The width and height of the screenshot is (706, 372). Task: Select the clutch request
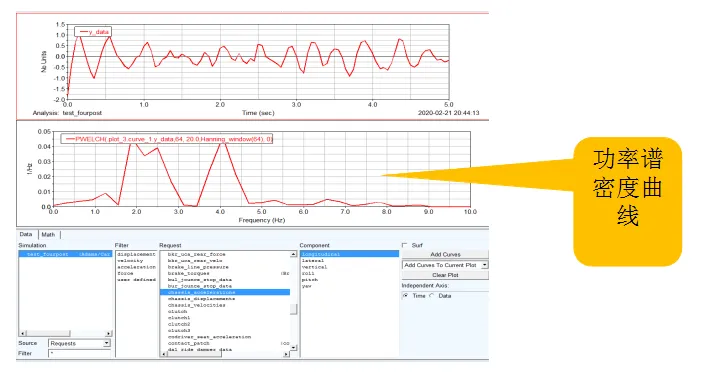(177, 311)
